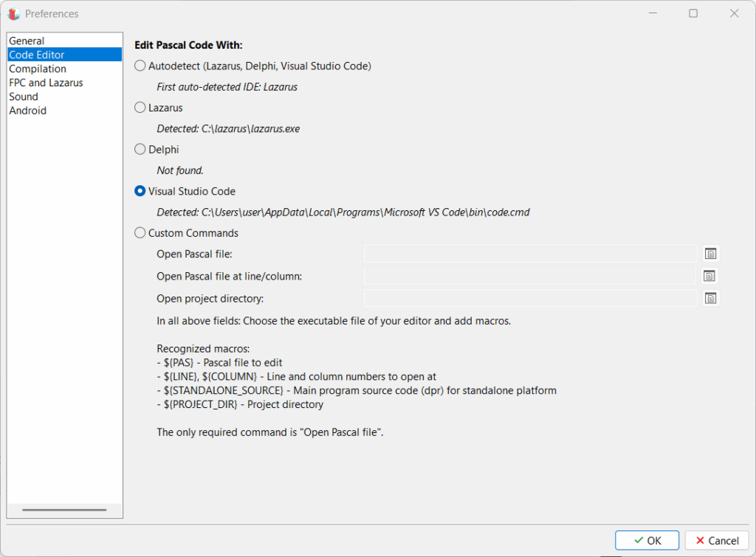Screen dimensions: 756x557
Task: Maximize the Preferences window
Action: click(x=693, y=13)
